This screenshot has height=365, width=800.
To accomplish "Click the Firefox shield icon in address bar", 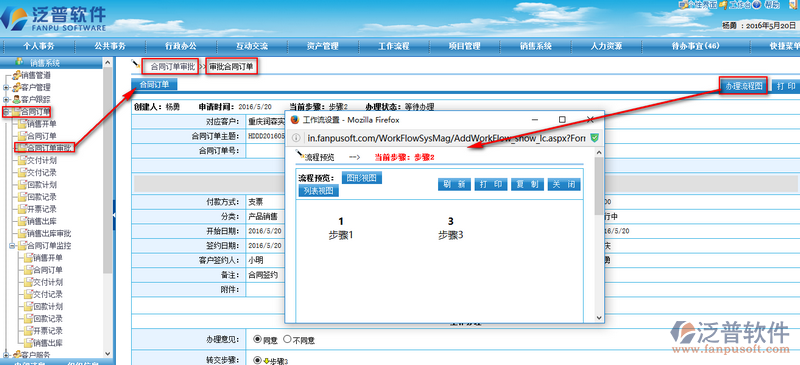I will tap(594, 138).
